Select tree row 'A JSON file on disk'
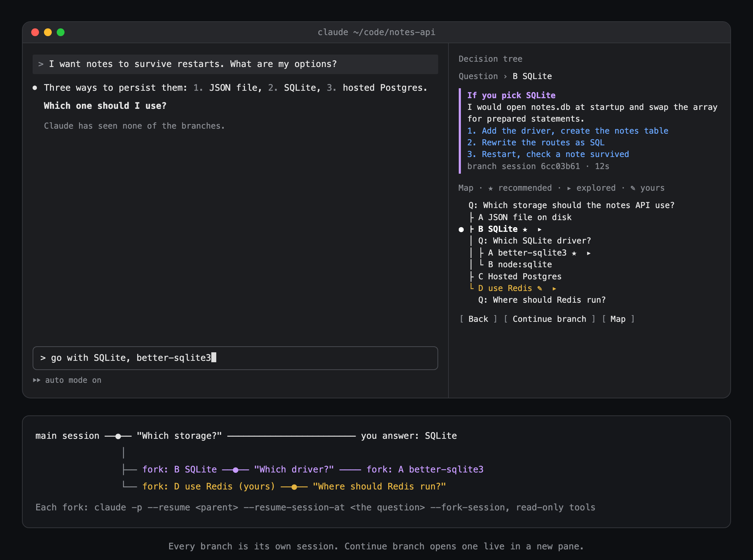Viewport: 753px width, 560px height. tap(525, 217)
